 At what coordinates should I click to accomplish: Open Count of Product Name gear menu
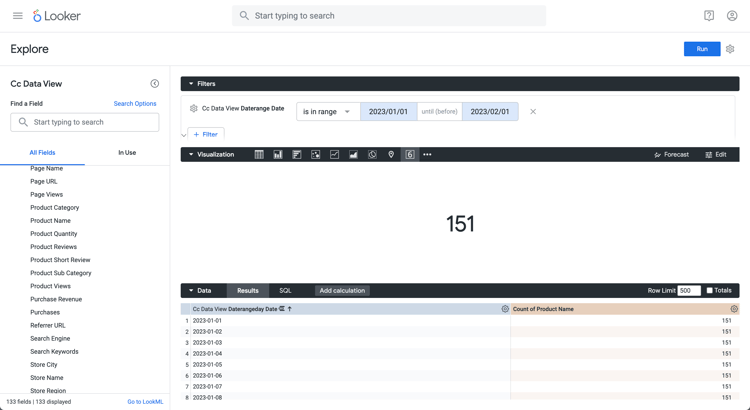pos(734,309)
